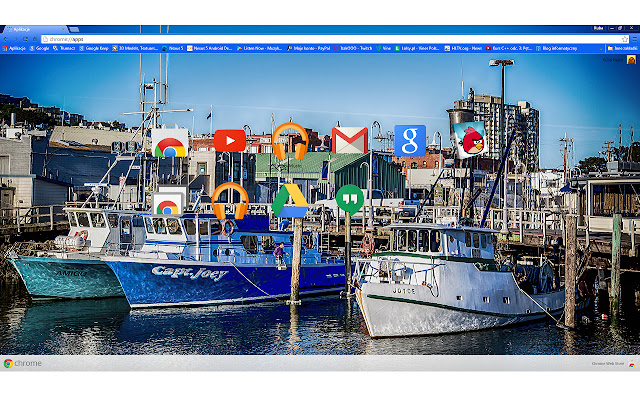Open the Google bookmark
Viewport: 640px width, 400px height.
pyautogui.click(x=39, y=48)
